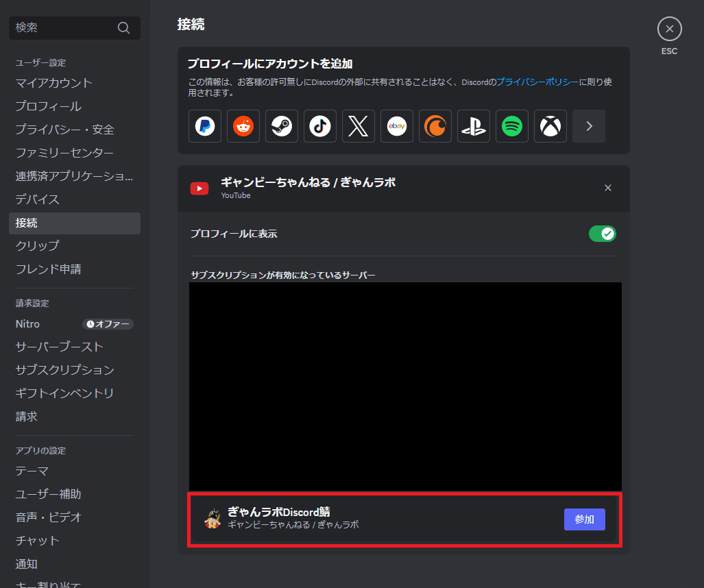
Task: Connect an Xbox account
Action: click(x=550, y=126)
